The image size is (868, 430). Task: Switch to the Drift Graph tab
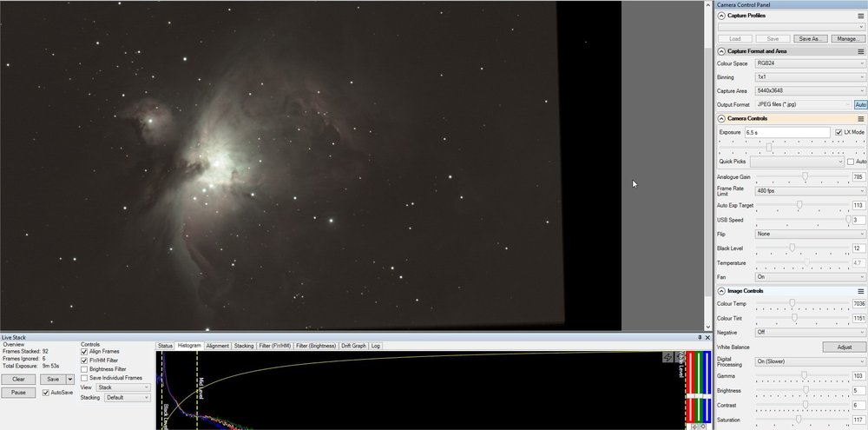coord(354,347)
